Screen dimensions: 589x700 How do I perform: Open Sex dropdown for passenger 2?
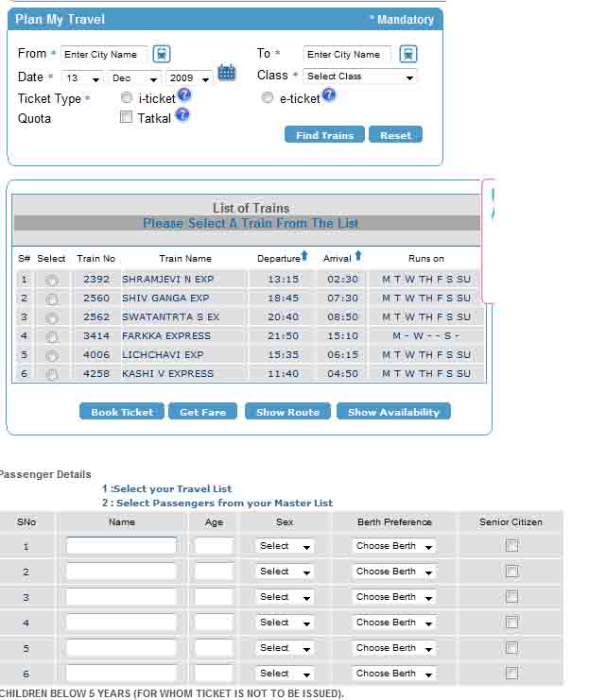click(285, 572)
